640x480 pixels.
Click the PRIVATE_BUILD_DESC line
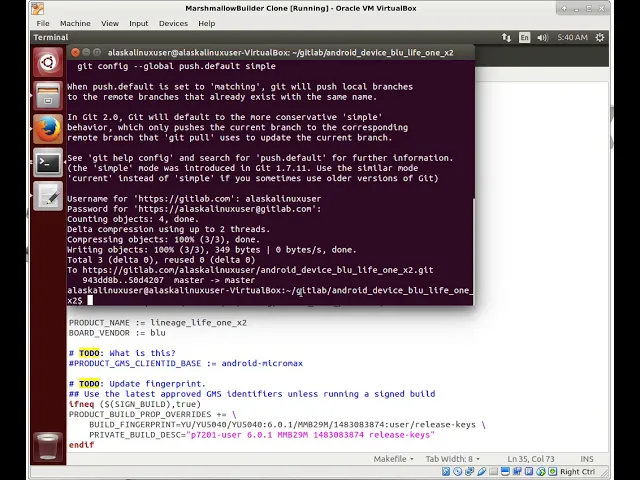click(x=262, y=435)
